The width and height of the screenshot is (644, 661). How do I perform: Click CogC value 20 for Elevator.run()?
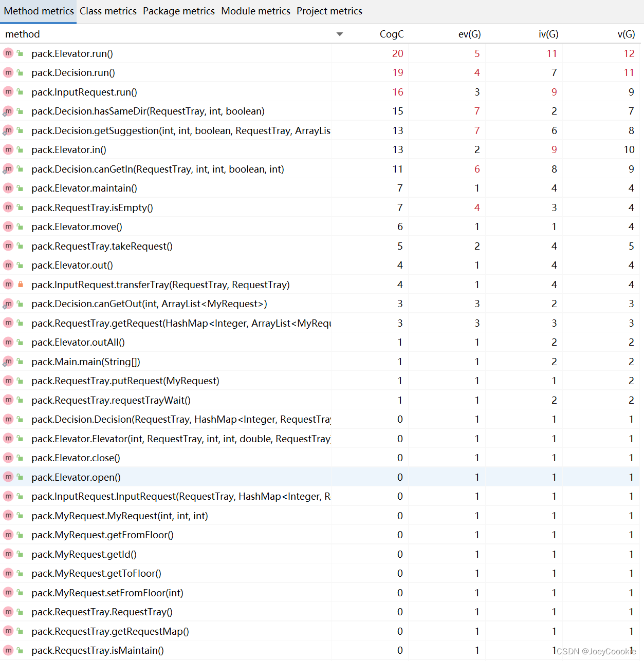(398, 53)
